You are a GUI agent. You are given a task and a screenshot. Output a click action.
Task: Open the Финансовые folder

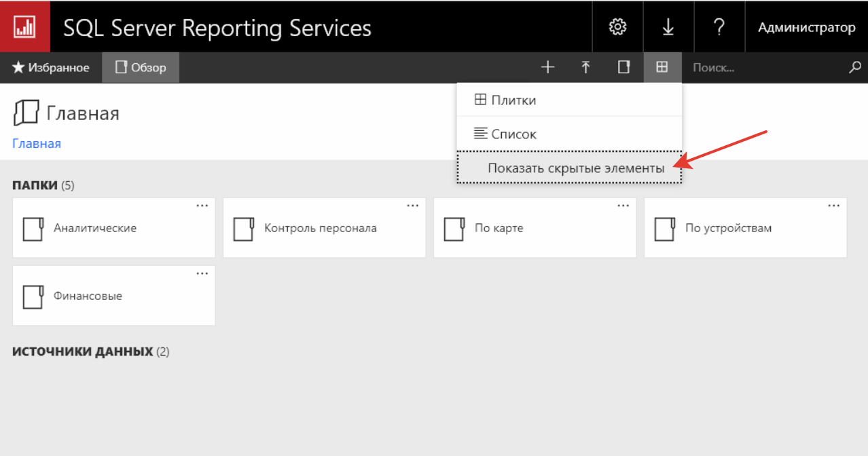pyautogui.click(x=114, y=296)
